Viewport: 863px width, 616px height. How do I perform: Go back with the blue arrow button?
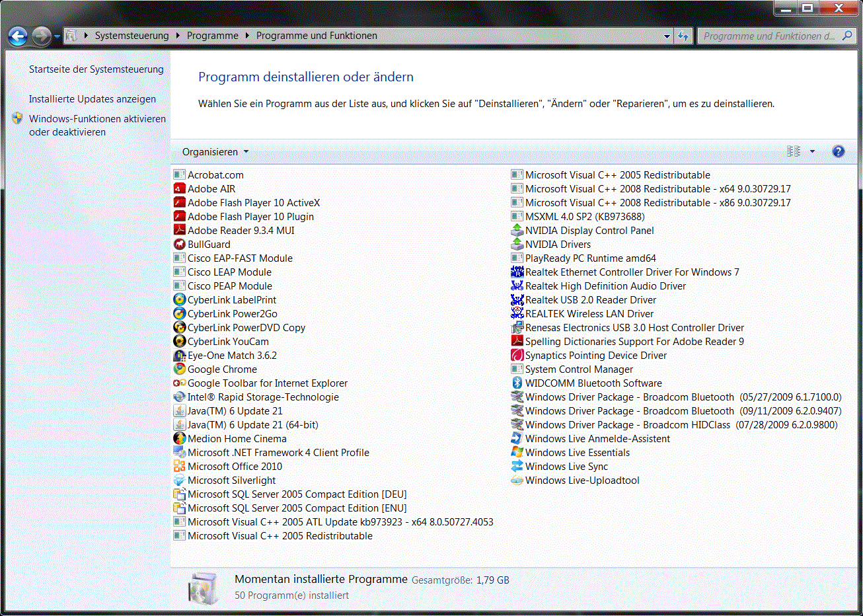(18, 36)
